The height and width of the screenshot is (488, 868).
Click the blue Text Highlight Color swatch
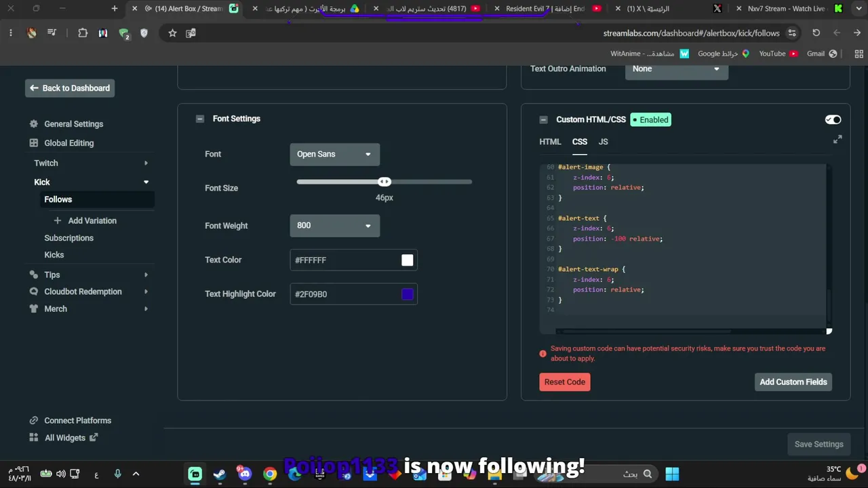[x=408, y=294]
